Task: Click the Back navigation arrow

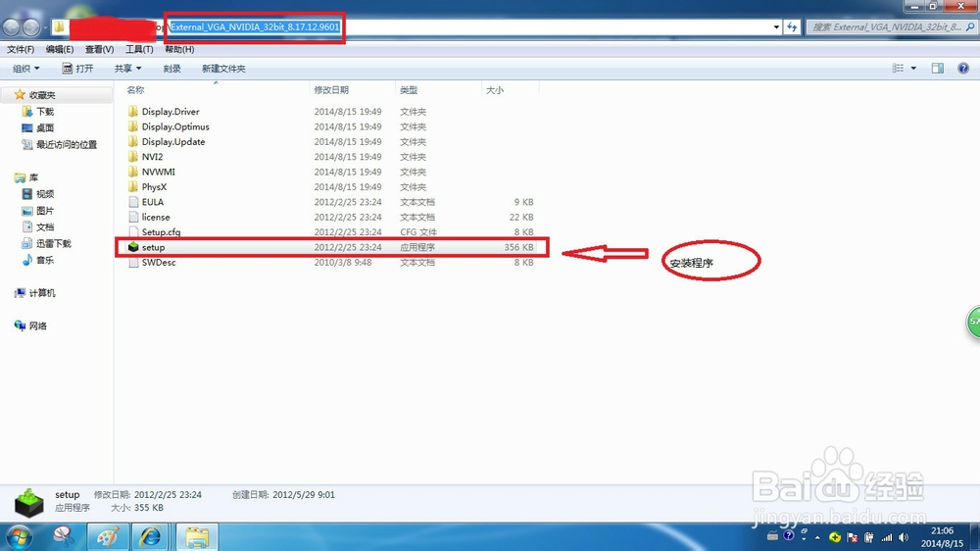Action: (11, 26)
